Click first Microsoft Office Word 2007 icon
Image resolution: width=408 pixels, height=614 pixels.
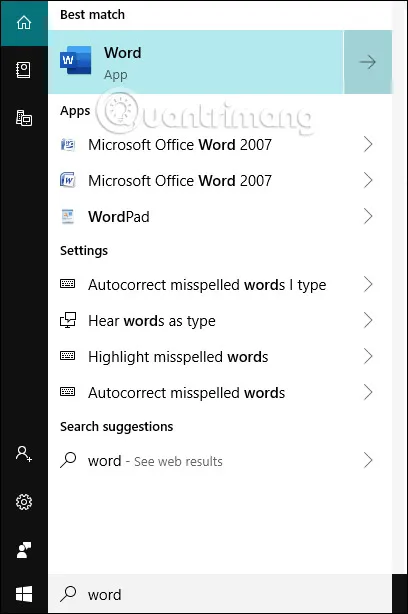click(68, 144)
